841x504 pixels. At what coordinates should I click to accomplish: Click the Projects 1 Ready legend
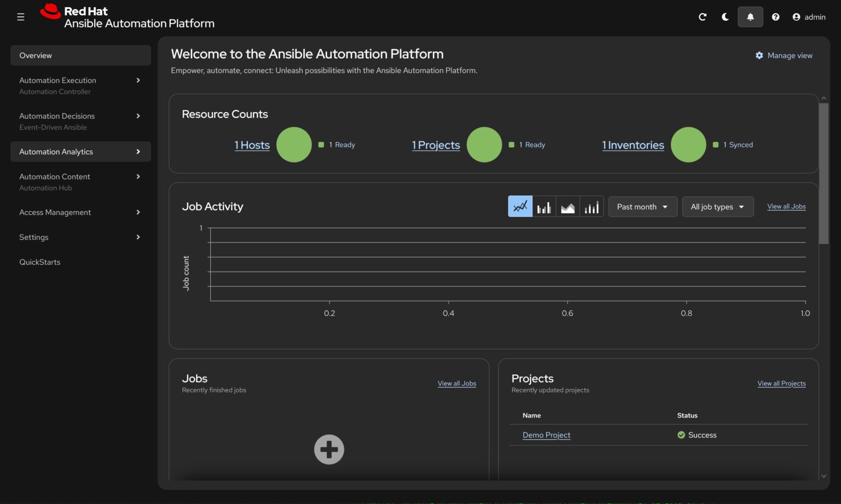coord(527,144)
